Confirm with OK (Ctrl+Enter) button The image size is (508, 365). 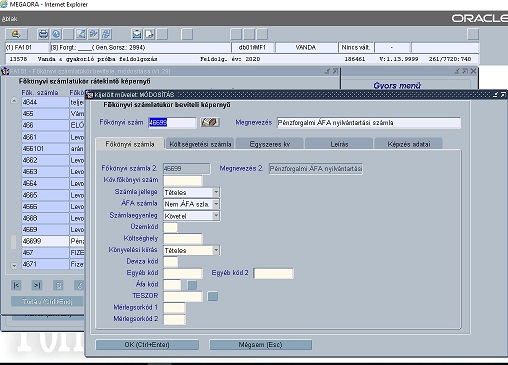147,345
